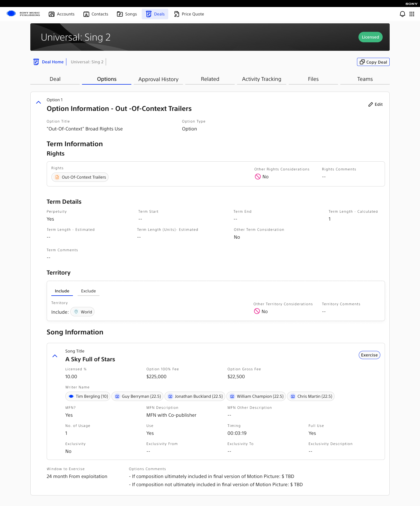Click the World location pin icon
Viewport: 420px width, 506px height.
point(76,312)
